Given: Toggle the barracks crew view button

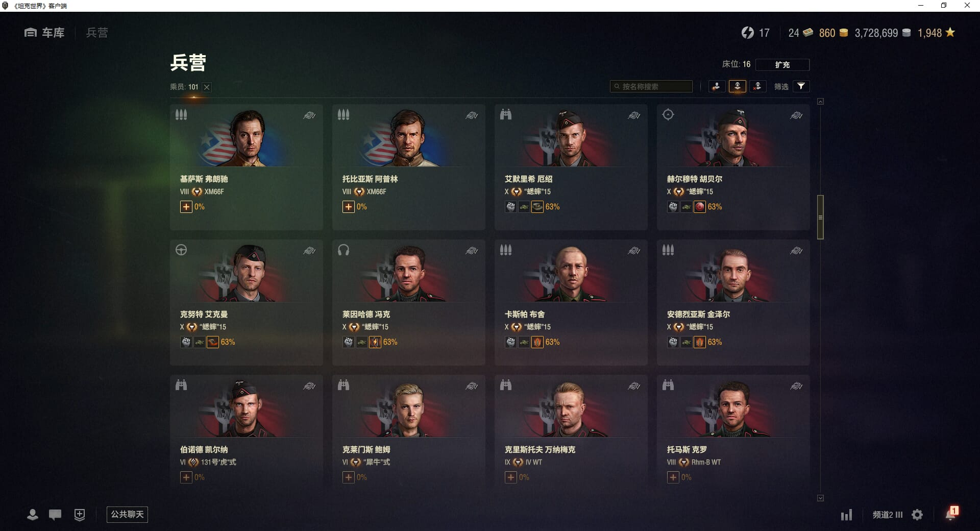Looking at the screenshot, I should click(x=737, y=86).
